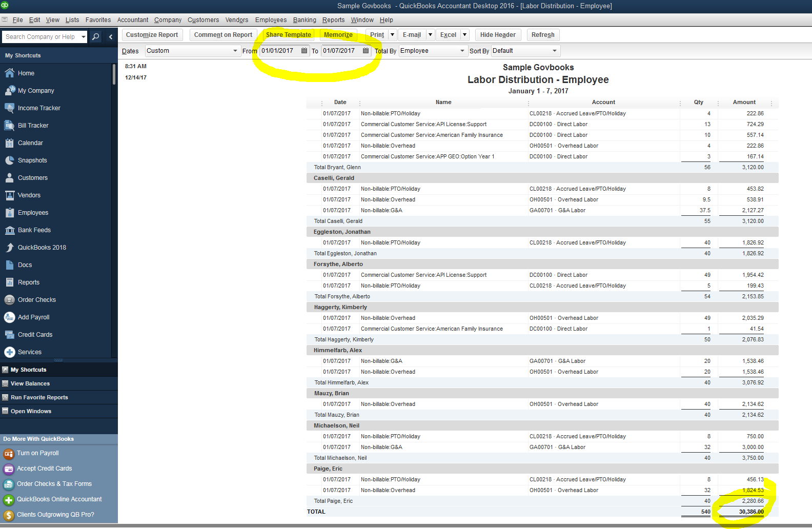Click the From date field
The width and height of the screenshot is (812, 529).
(x=280, y=51)
